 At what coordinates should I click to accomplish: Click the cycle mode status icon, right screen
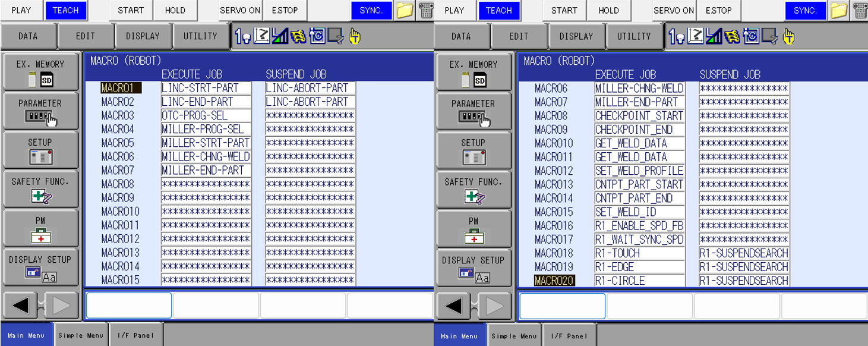click(750, 37)
